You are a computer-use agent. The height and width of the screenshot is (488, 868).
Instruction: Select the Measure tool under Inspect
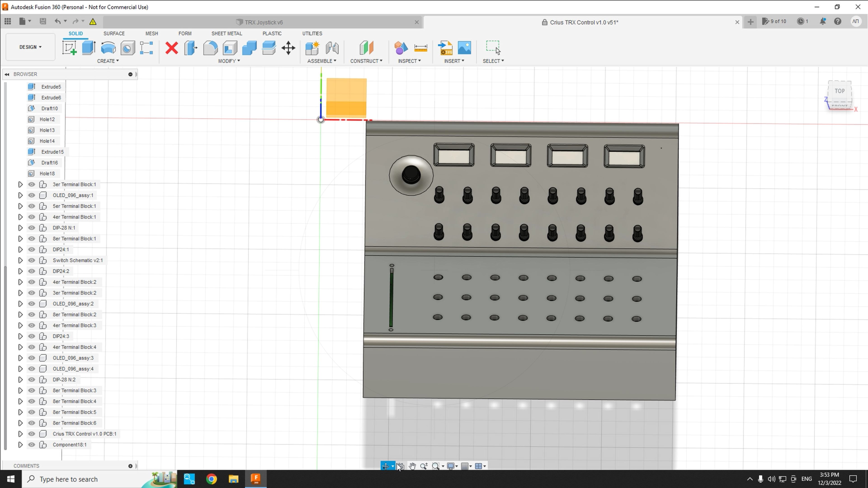pos(420,47)
